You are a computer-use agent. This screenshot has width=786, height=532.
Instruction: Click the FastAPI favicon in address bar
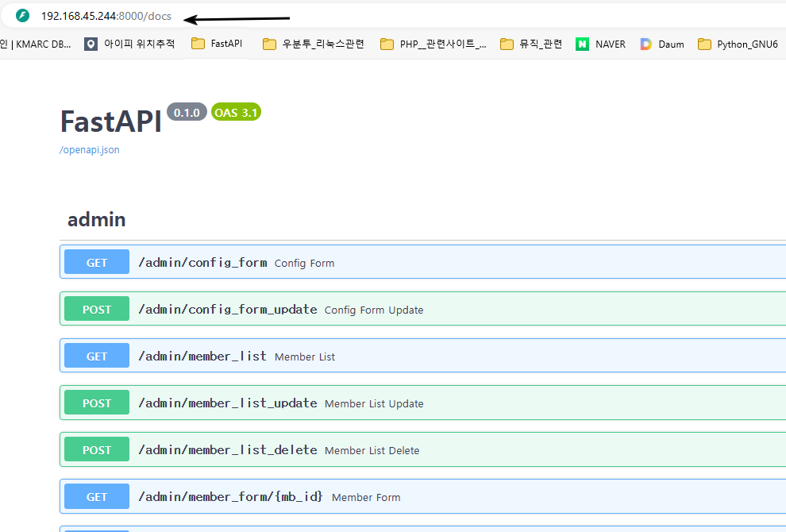[22, 16]
